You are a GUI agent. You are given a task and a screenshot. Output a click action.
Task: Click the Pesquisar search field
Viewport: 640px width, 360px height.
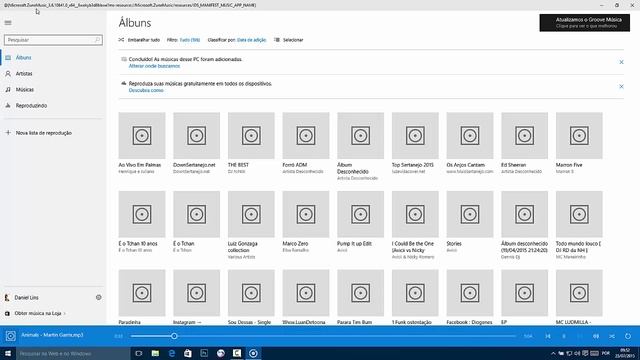pos(53,40)
